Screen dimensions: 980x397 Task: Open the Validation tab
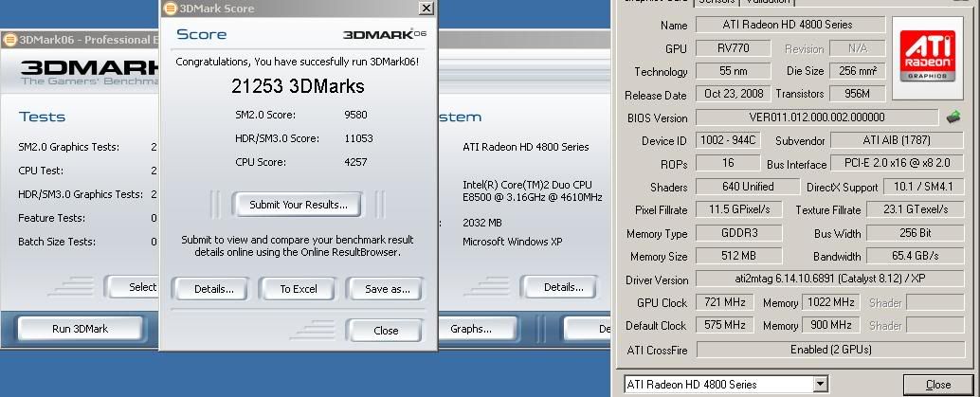click(x=768, y=3)
